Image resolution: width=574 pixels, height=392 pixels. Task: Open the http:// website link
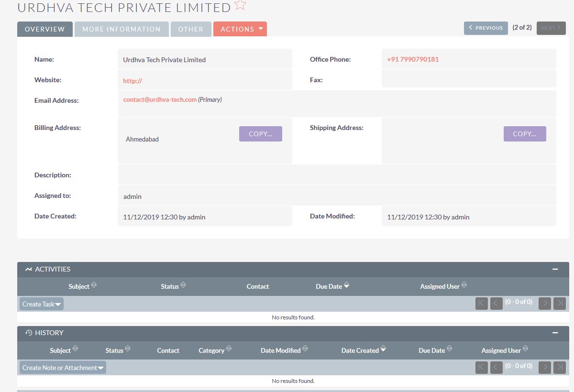[132, 81]
